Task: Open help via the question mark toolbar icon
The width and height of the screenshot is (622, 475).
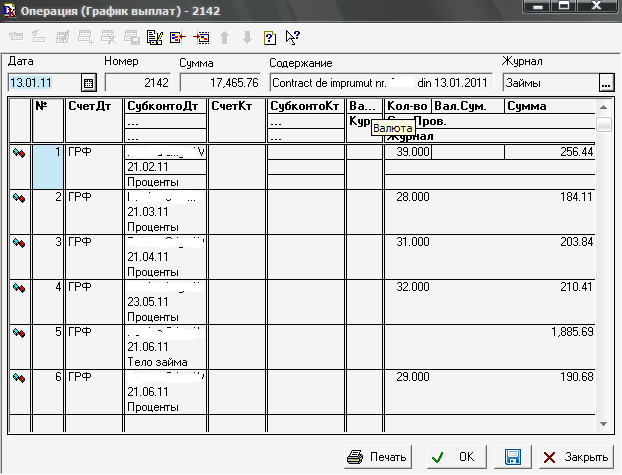Action: tap(269, 39)
